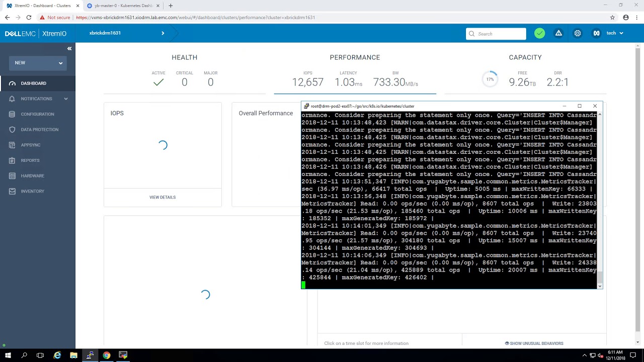644x362 pixels.
Task: Click the green health status check icon
Action: pyautogui.click(x=539, y=33)
